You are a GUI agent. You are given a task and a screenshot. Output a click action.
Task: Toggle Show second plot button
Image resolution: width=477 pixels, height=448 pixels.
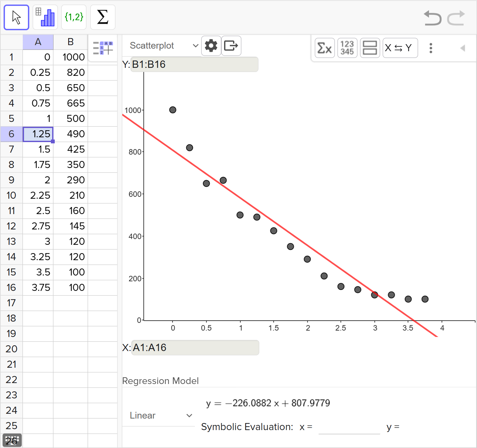[x=370, y=48]
